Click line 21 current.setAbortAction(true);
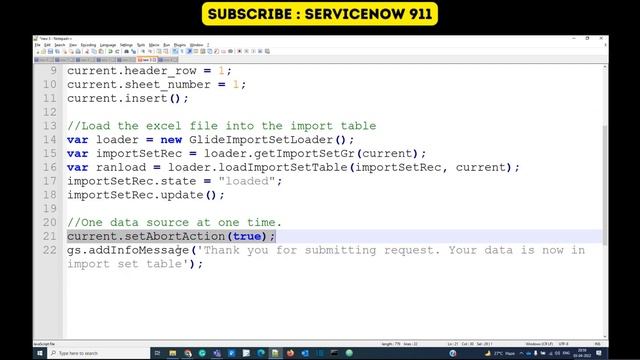The image size is (640, 360). pyautogui.click(x=171, y=236)
